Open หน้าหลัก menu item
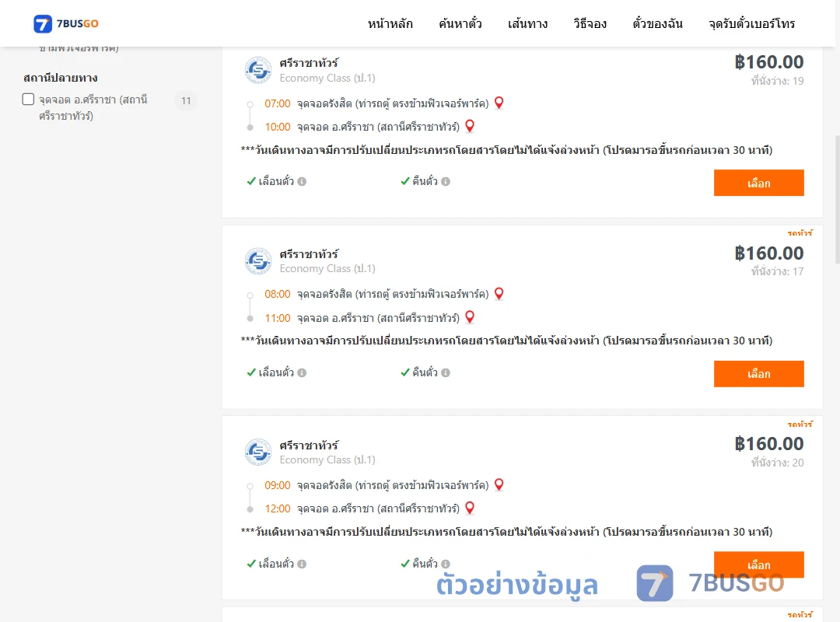This screenshot has width=840, height=622. 390,23
